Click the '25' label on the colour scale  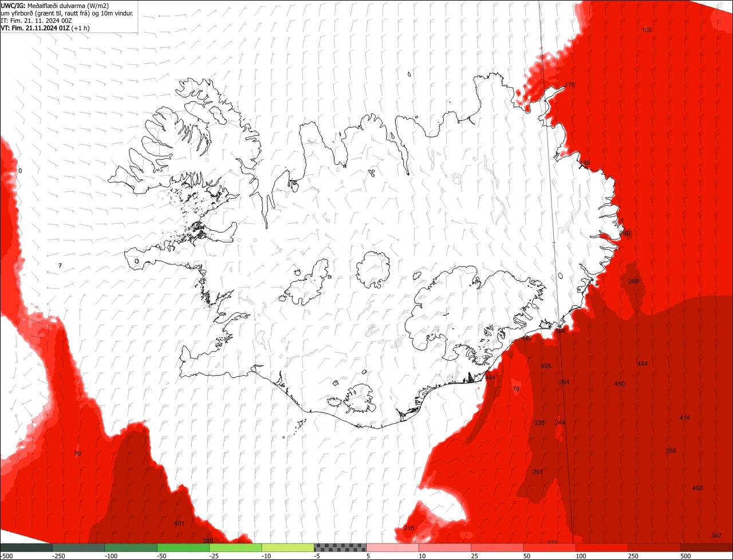(475, 556)
